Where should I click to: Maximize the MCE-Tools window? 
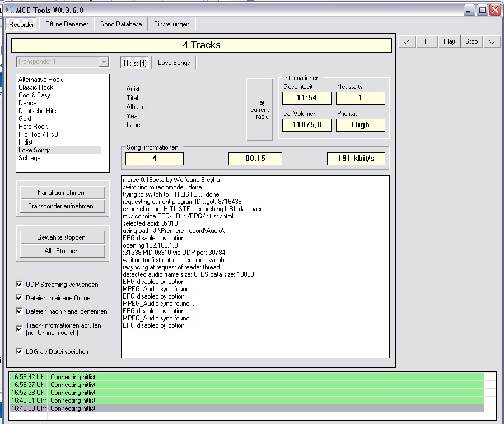pos(482,10)
